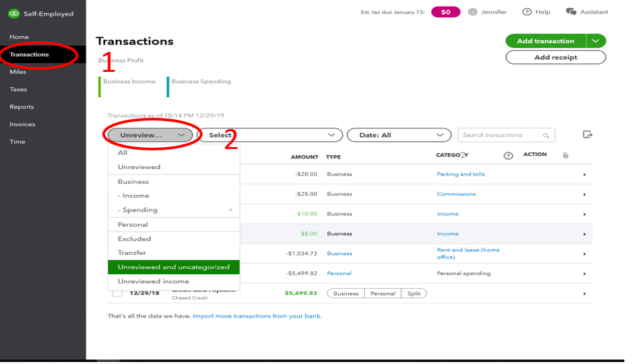Viewport: 633px width, 364px height.
Task: Click the Category column help icon
Action: click(509, 156)
